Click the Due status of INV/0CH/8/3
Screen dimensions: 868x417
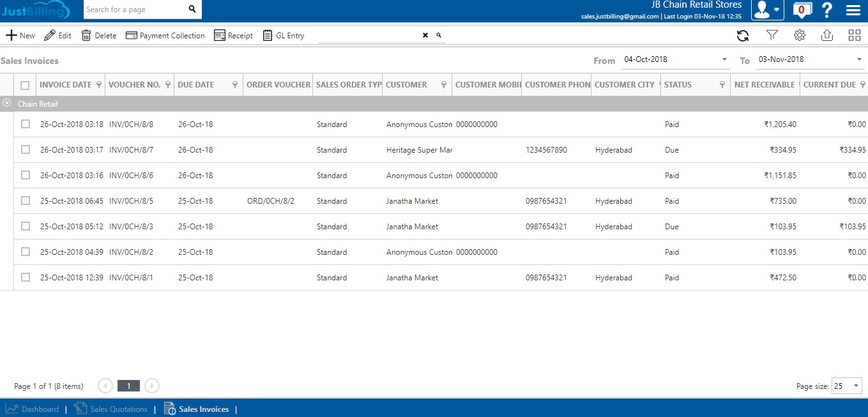(672, 227)
